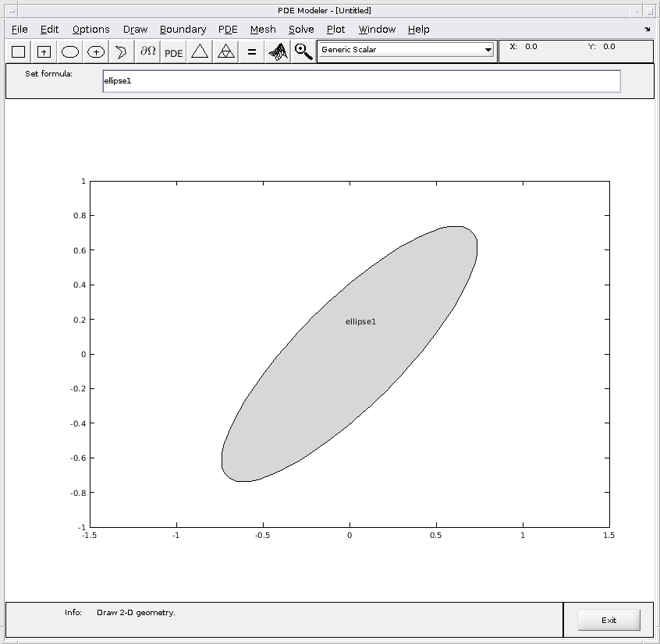
Task: Select the ellipse1 shape in axes
Action: coord(350,354)
